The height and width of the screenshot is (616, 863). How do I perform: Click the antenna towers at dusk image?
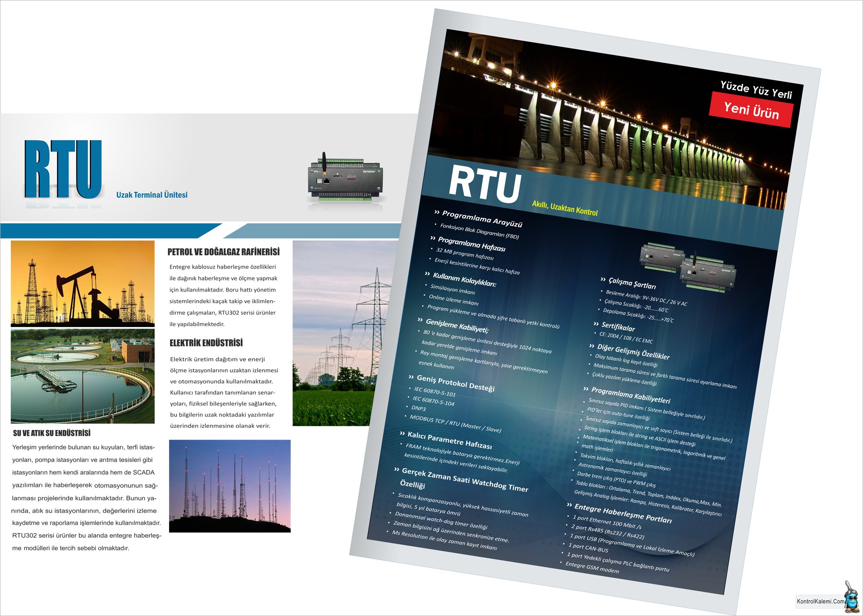pos(230,486)
